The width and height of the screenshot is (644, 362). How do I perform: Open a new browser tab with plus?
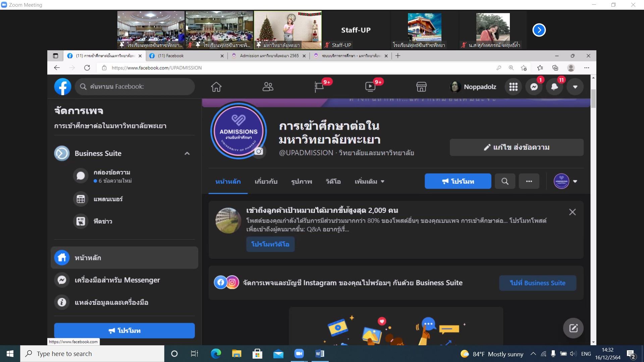pos(398,56)
